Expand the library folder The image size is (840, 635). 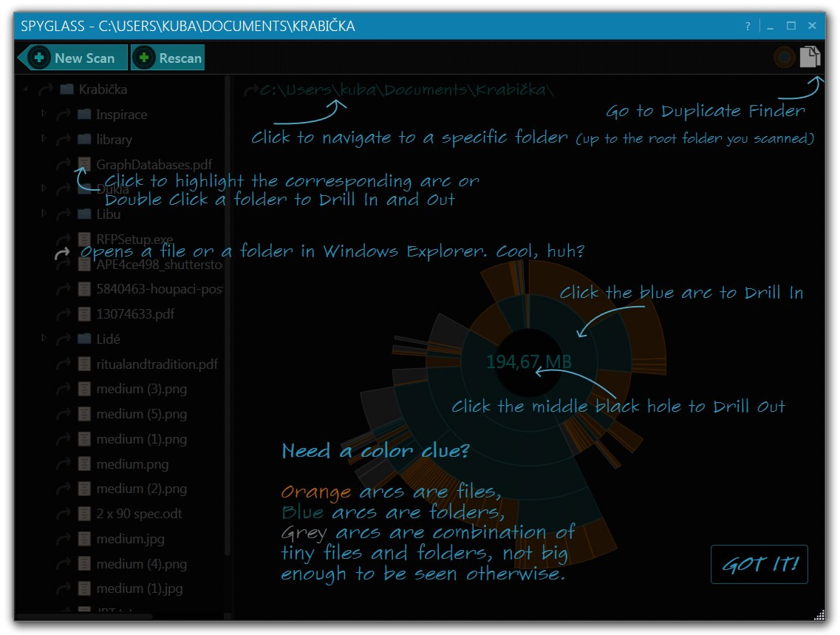(44, 138)
